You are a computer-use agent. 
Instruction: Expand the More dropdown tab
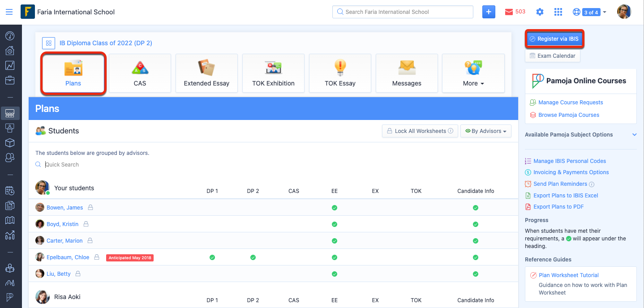(473, 73)
